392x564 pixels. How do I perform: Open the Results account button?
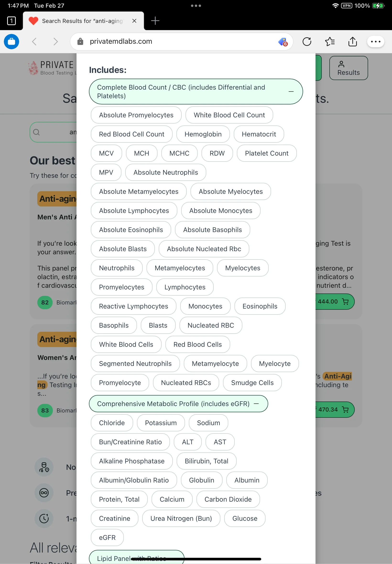pos(348,68)
